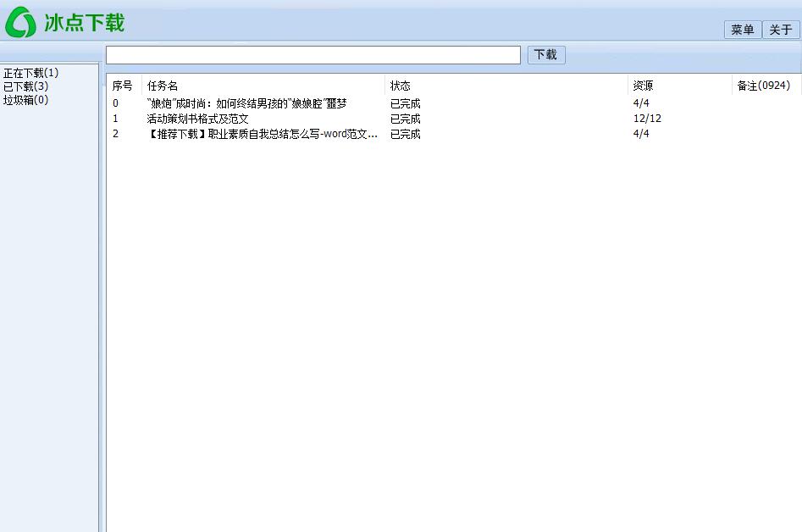802x532 pixels.
Task: Open the 关于 about button
Action: (781, 30)
